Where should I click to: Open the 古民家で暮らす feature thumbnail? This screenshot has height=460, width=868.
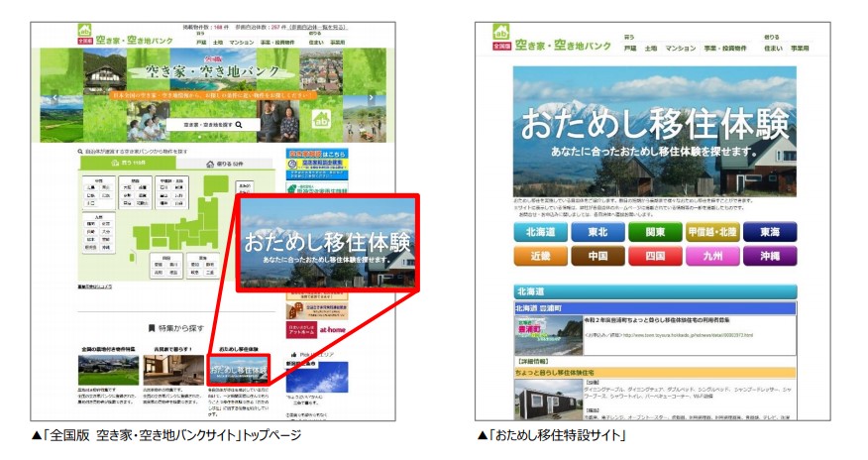point(173,371)
